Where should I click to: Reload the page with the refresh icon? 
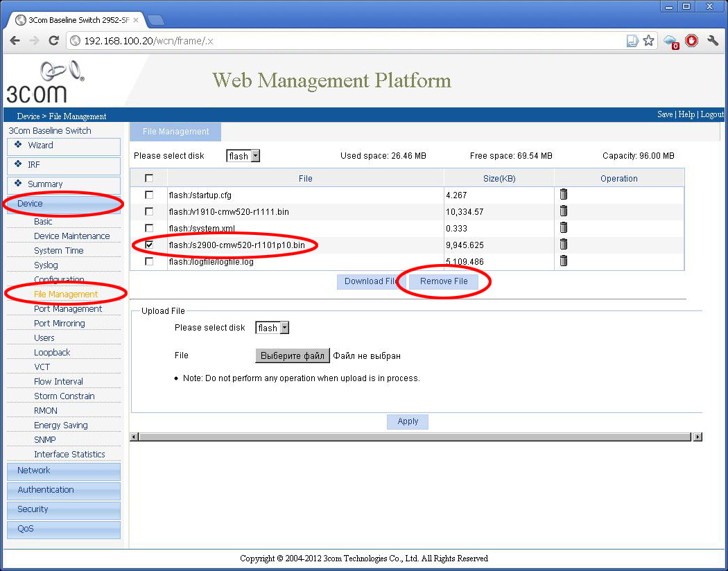(x=54, y=41)
